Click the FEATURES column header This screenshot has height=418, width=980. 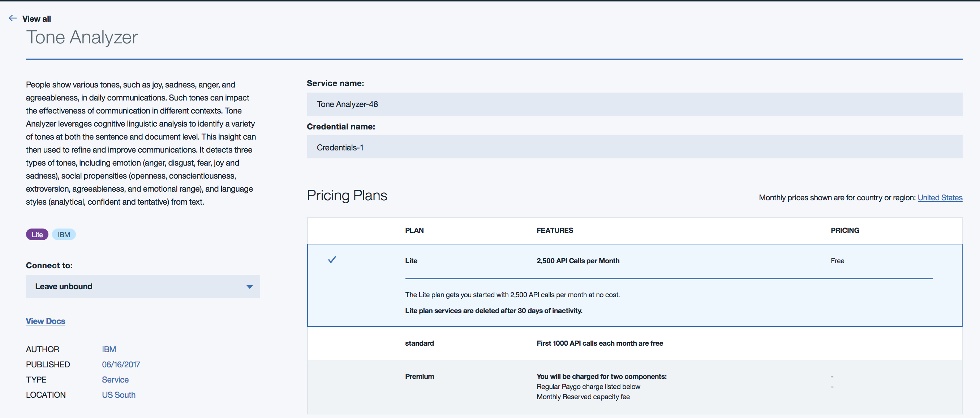[x=555, y=230]
